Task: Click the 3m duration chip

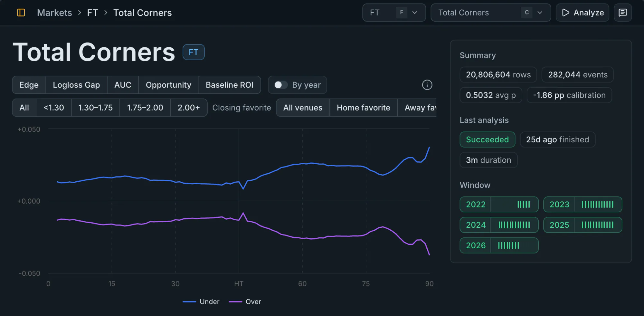Action: click(488, 160)
